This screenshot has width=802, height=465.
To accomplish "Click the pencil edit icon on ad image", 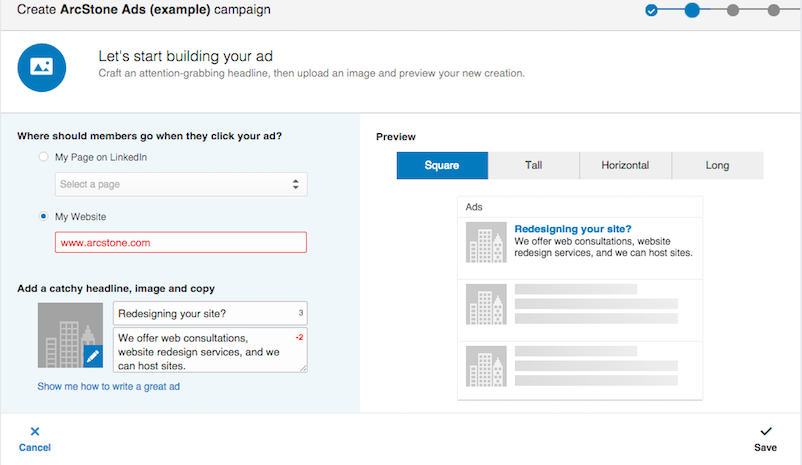I will click(93, 356).
